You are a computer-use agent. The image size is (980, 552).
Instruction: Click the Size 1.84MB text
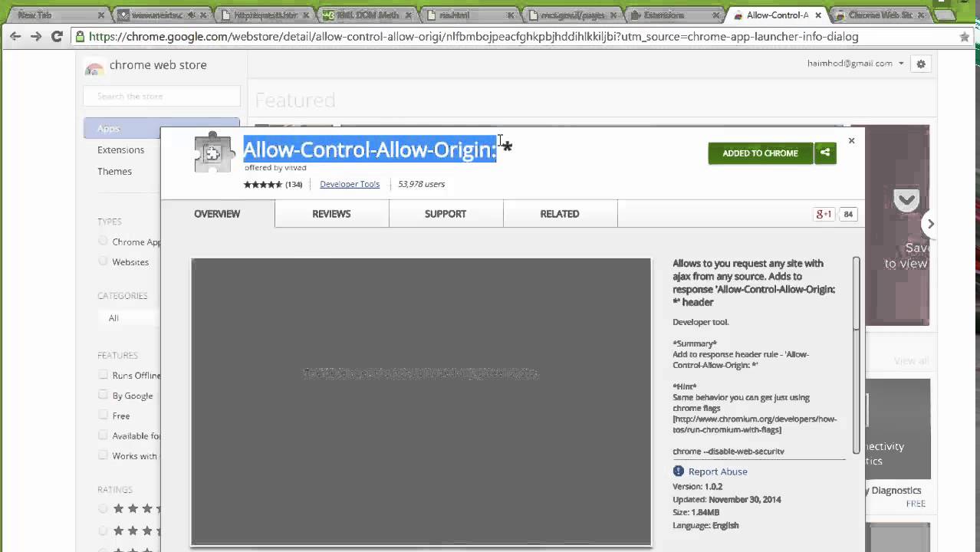point(696,512)
